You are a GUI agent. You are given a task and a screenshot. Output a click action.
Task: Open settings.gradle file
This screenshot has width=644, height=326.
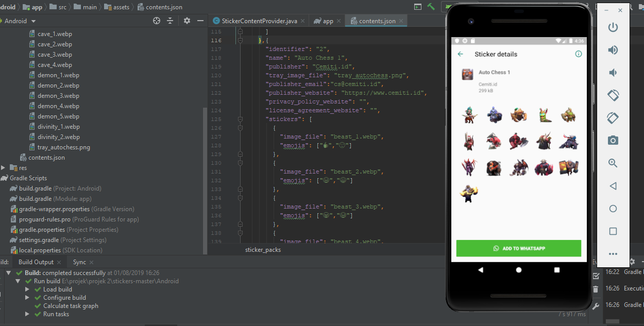(58, 240)
